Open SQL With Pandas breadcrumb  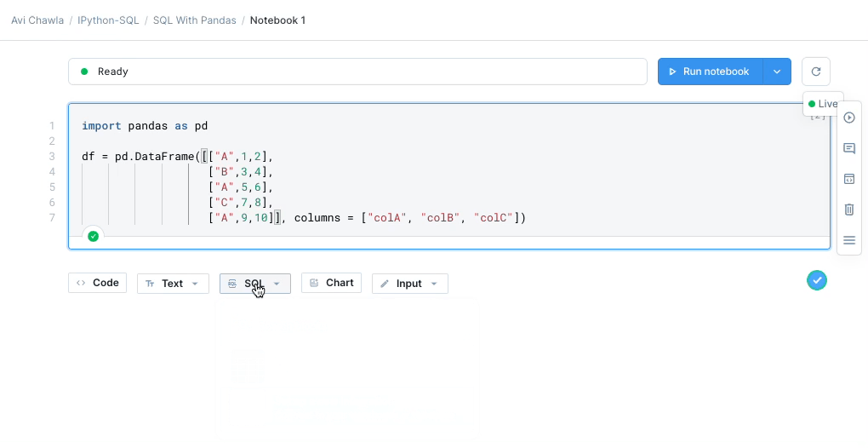tap(194, 20)
